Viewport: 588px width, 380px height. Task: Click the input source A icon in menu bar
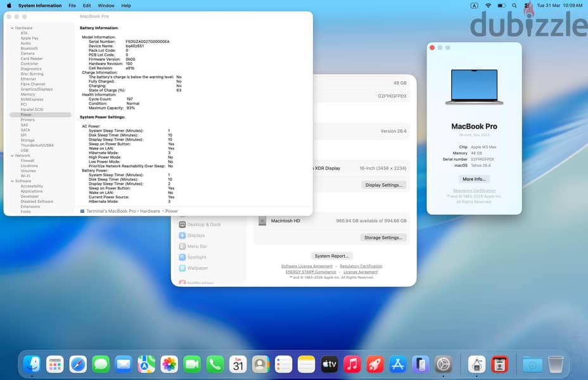tap(475, 6)
